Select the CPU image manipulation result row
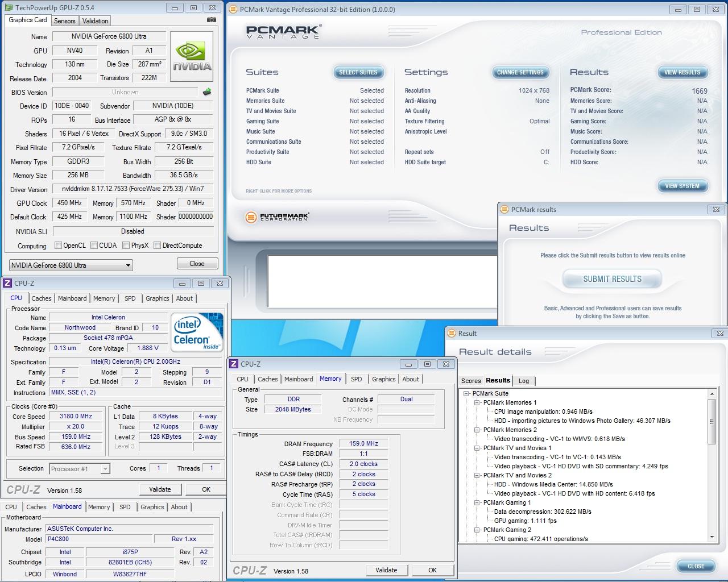This screenshot has height=582, width=728. point(543,411)
